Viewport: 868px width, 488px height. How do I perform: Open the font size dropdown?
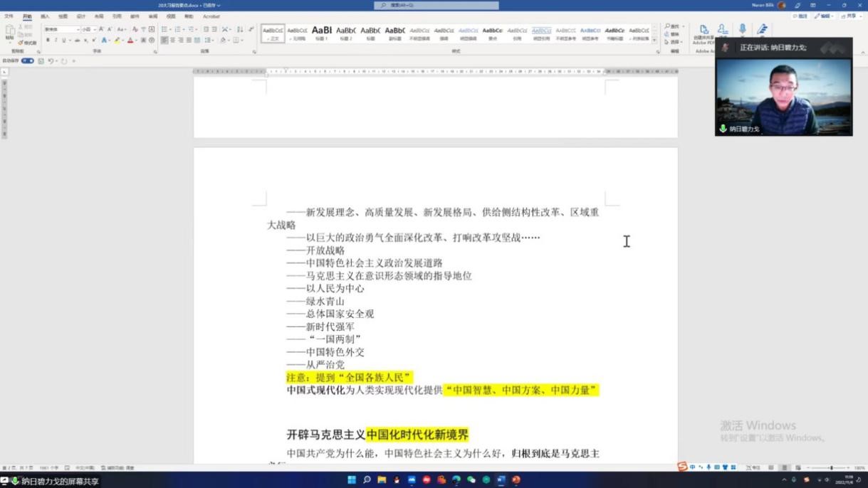(x=89, y=29)
